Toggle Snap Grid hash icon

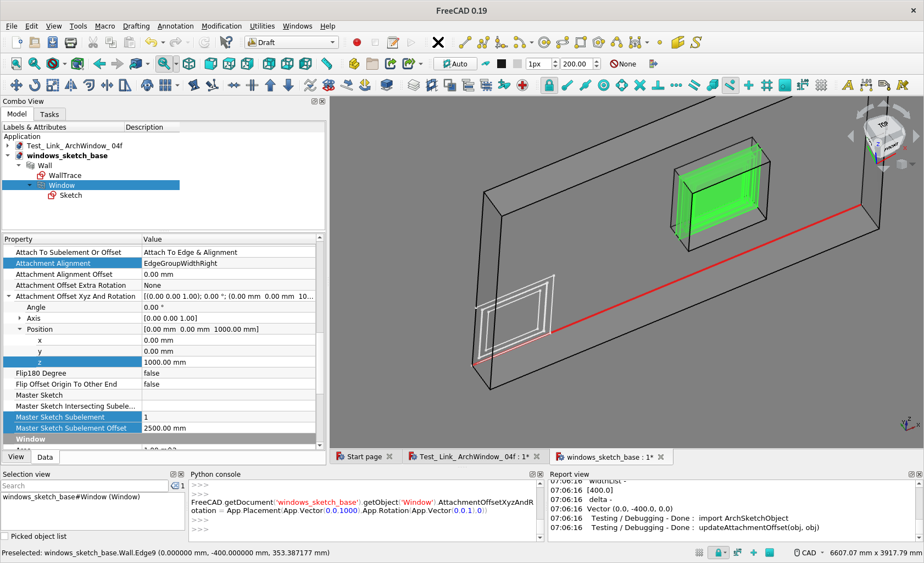point(767,85)
